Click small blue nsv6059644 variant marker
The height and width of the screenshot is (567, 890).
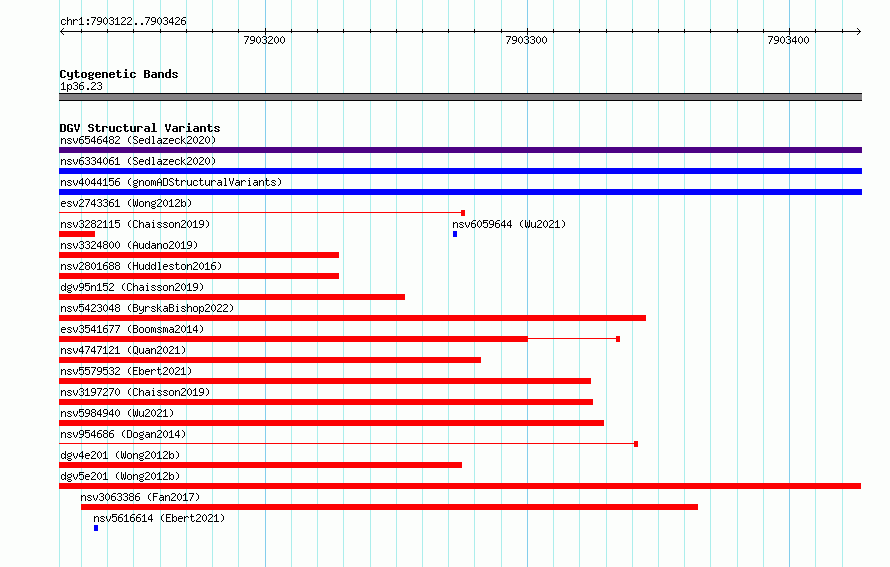click(x=455, y=234)
